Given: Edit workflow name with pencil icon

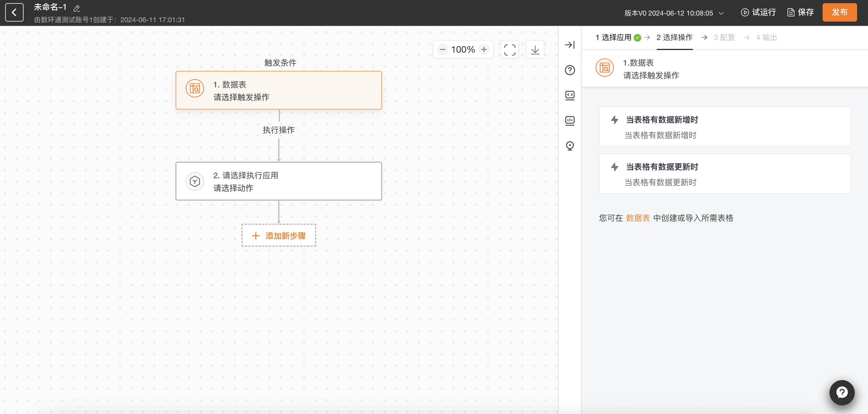Looking at the screenshot, I should point(76,8).
